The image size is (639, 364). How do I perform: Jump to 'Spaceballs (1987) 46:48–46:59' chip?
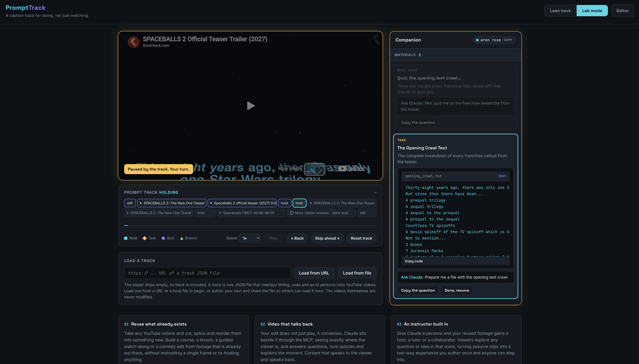251,213
